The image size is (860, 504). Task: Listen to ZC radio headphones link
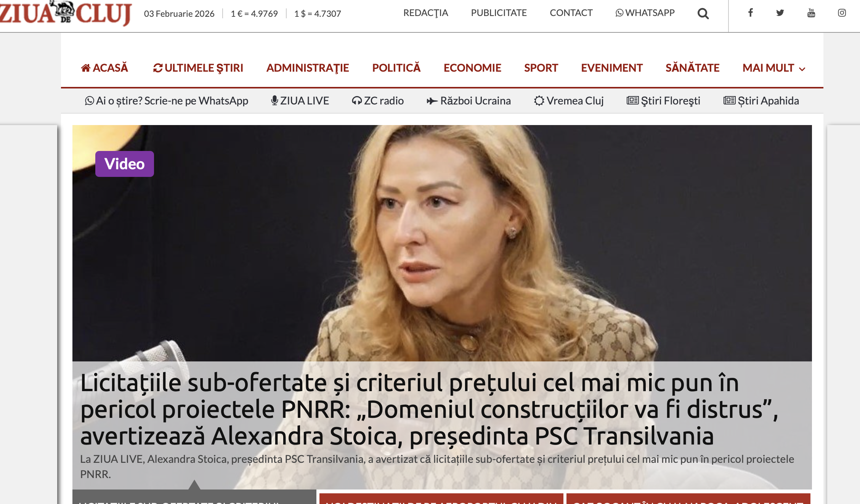click(x=378, y=101)
